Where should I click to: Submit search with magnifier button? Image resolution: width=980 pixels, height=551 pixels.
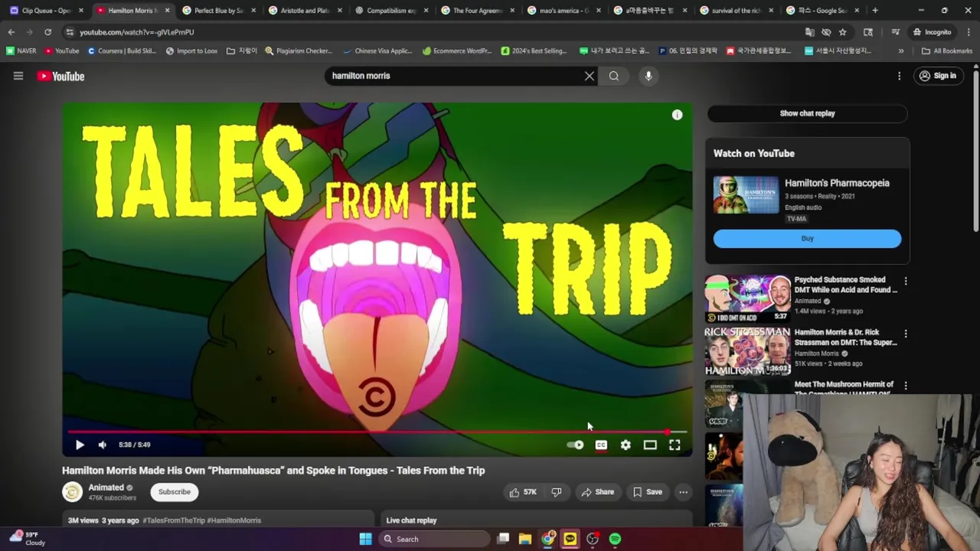pos(614,76)
